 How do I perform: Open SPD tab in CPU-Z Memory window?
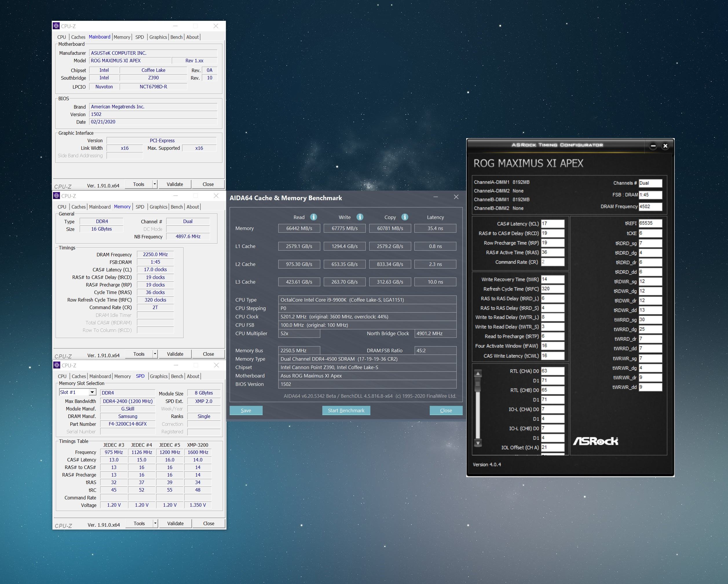tap(140, 207)
